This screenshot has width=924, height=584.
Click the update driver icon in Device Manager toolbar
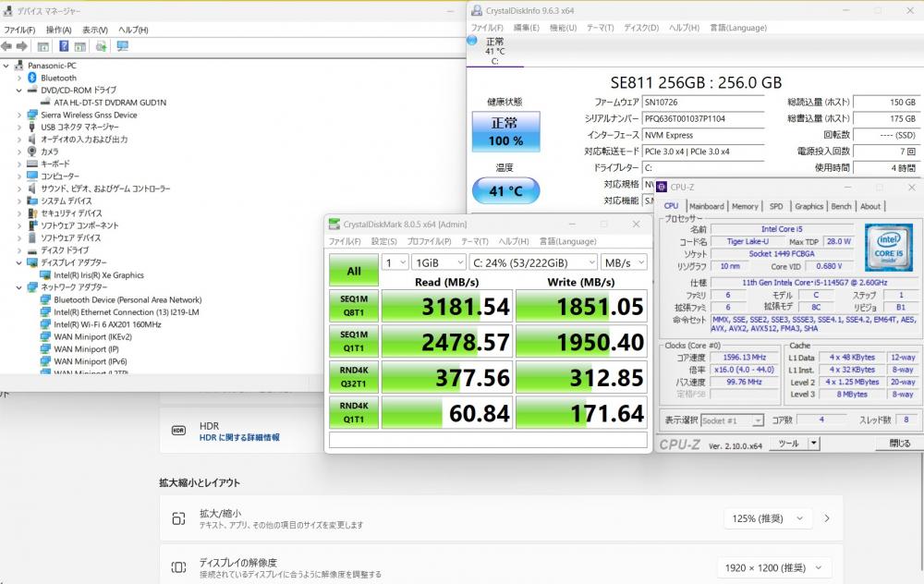click(102, 46)
